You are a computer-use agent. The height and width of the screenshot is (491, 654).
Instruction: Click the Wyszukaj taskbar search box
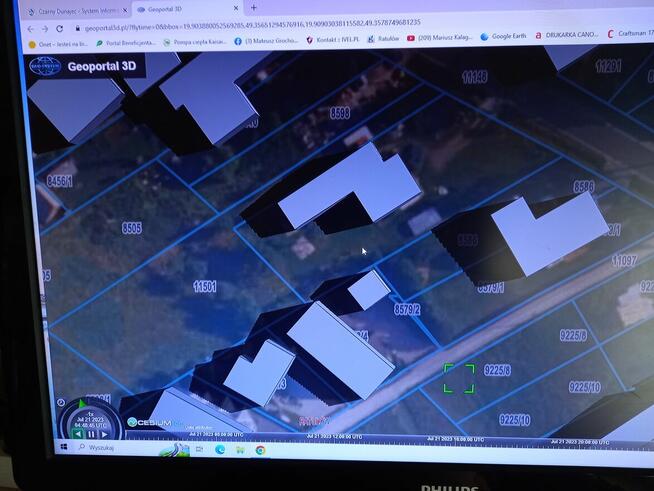pos(105,448)
